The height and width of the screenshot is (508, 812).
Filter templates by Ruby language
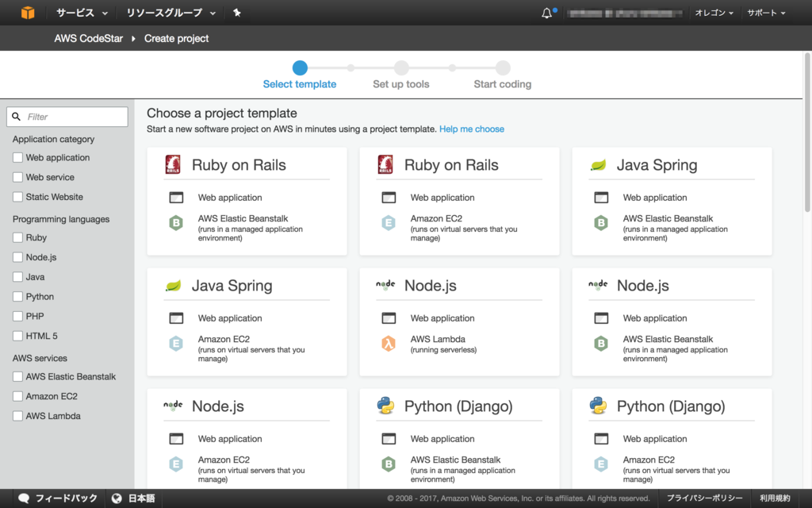[x=17, y=237]
